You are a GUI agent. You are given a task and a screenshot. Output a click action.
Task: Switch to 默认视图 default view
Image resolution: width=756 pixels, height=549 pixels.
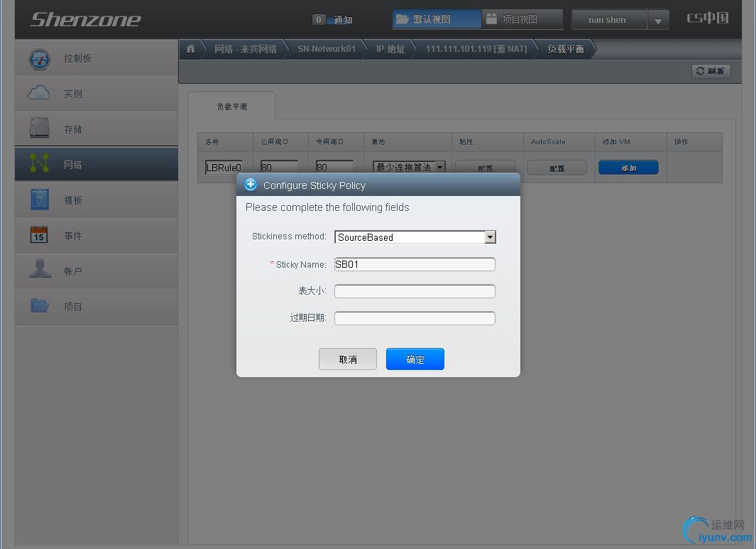pos(437,19)
